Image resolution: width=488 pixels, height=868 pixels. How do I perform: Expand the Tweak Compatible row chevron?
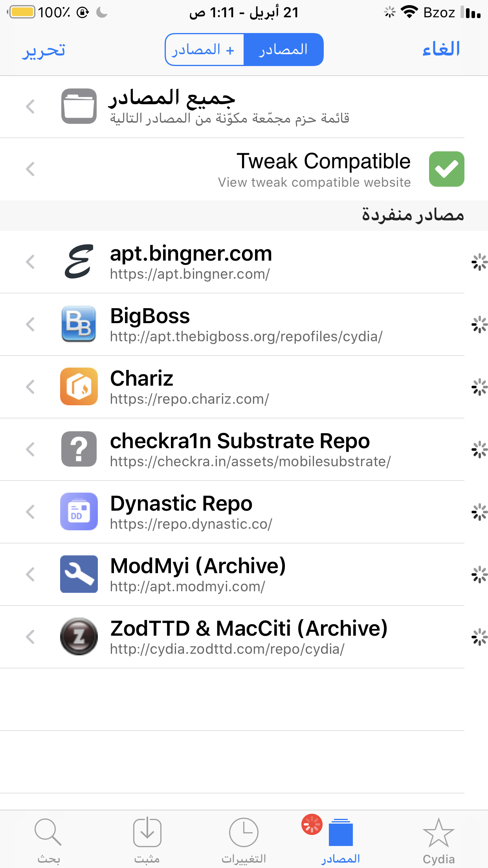30,169
